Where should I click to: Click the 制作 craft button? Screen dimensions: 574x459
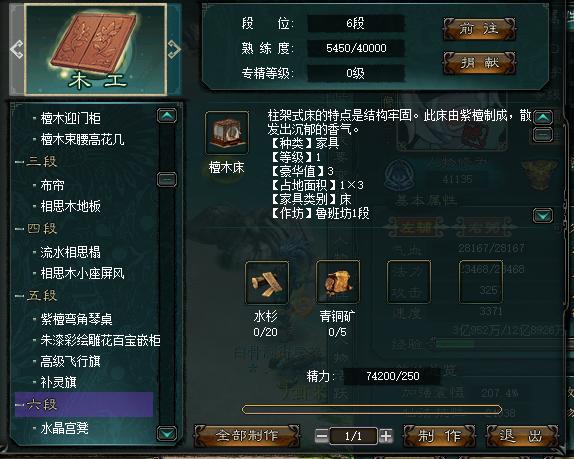440,436
